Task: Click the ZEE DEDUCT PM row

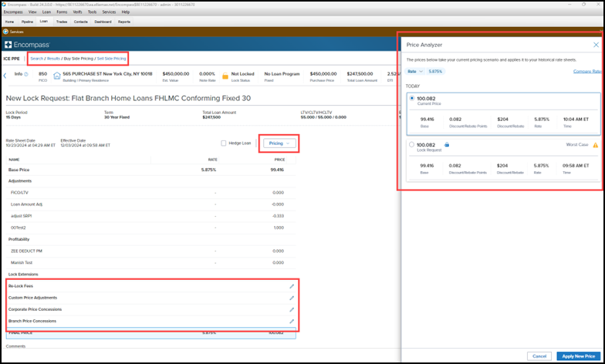Action: (151, 251)
